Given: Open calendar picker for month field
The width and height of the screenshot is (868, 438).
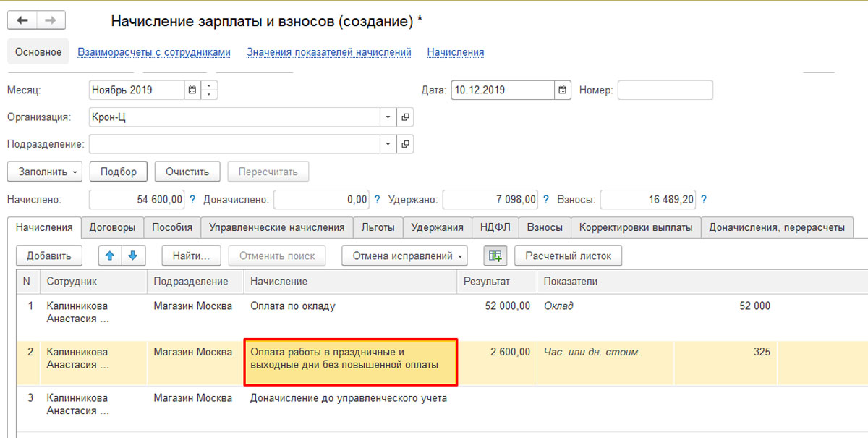Looking at the screenshot, I should [192, 90].
